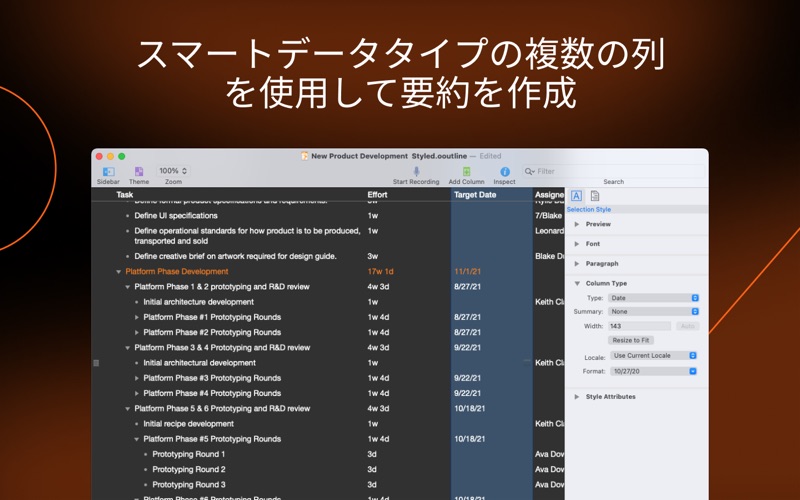Open the Format dropdown showing 10/27/20
The width and height of the screenshot is (800, 500).
pyautogui.click(x=654, y=371)
